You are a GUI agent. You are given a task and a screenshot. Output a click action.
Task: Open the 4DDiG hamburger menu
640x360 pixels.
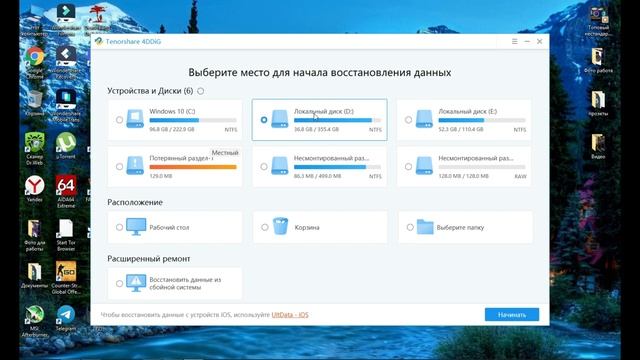pyautogui.click(x=514, y=42)
